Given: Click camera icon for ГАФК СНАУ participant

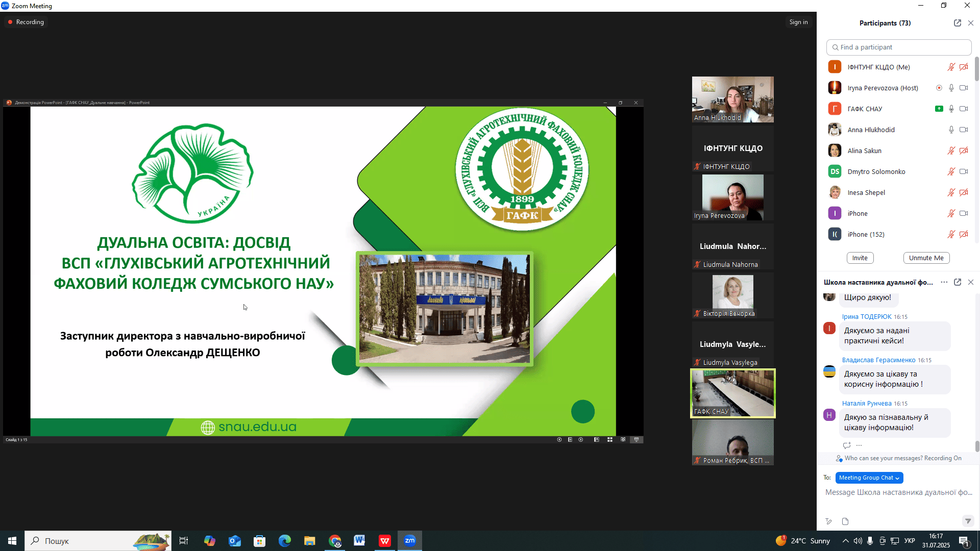Looking at the screenshot, I should pyautogui.click(x=964, y=109).
